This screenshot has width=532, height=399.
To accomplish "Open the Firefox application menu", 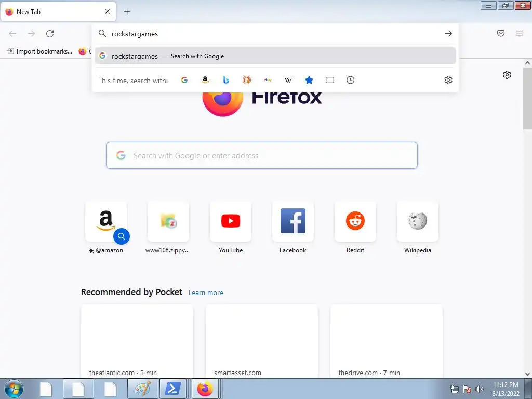I will click(520, 33).
